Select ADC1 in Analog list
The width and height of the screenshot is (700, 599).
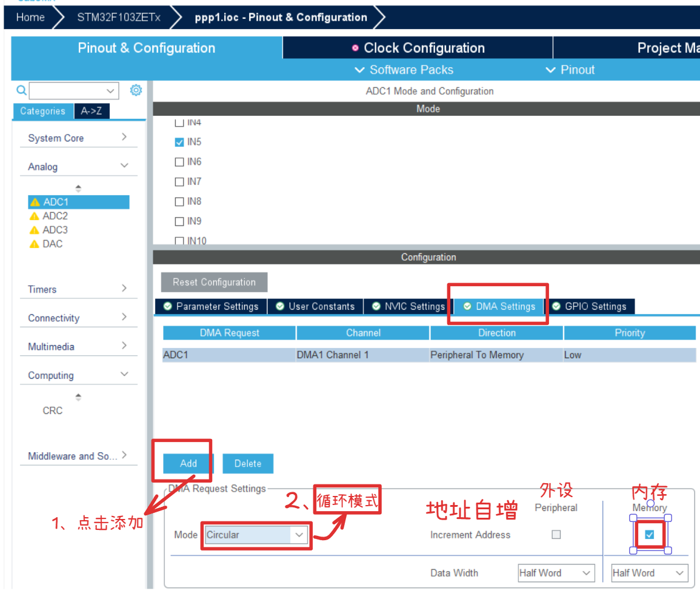point(79,202)
